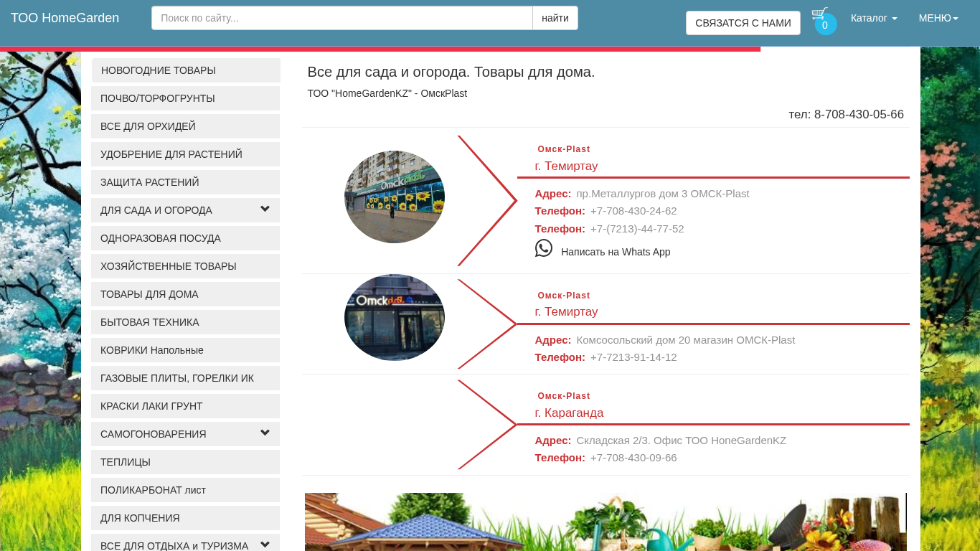Viewport: 980px width, 551px height.
Task: Open the Металлургов storefront photo
Action: (395, 197)
